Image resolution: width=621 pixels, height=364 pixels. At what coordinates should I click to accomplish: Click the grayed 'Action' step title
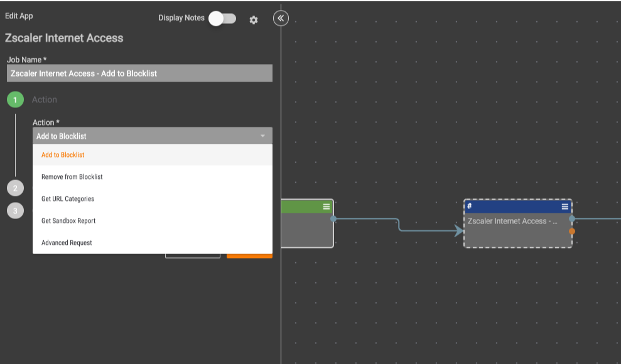45,100
